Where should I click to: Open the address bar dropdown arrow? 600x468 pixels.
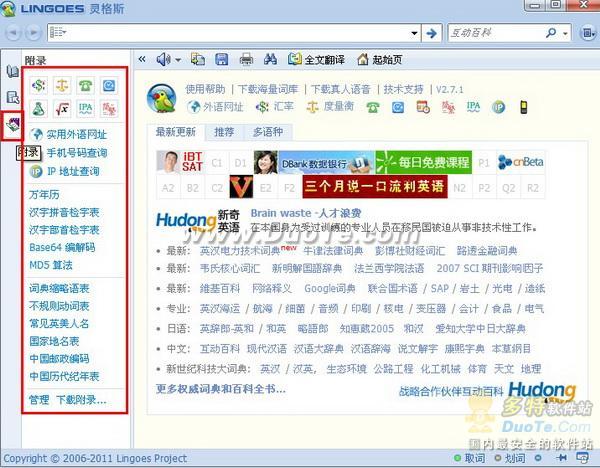click(x=414, y=33)
